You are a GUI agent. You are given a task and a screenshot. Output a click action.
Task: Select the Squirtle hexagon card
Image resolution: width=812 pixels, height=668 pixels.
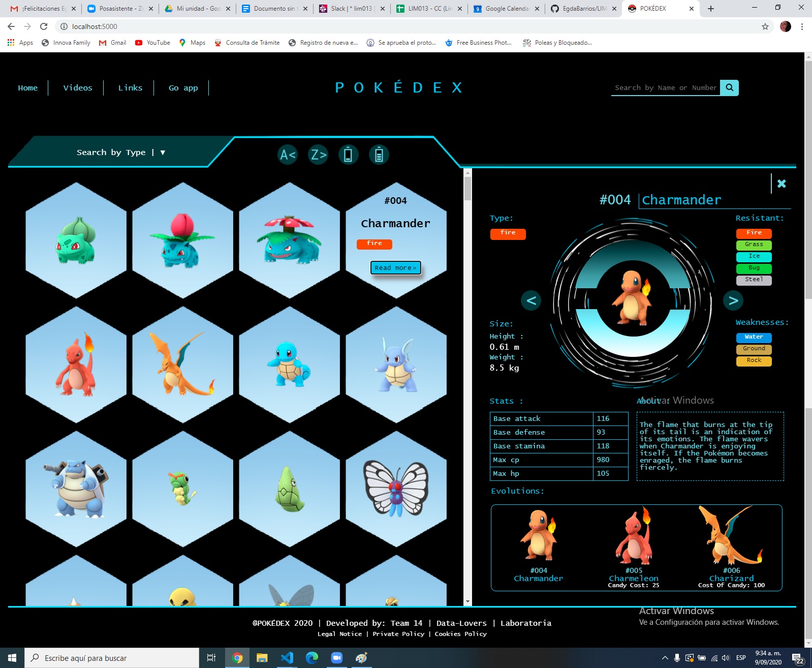click(289, 365)
